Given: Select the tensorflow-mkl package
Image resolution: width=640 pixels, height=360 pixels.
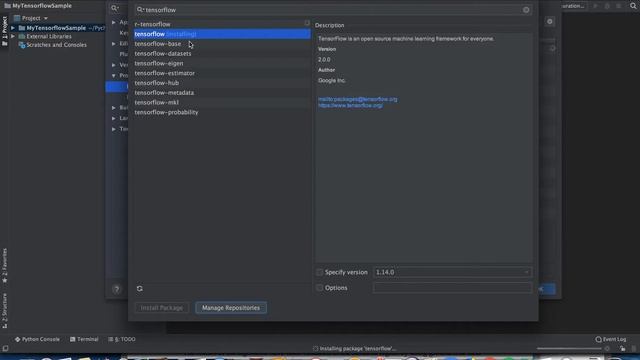Looking at the screenshot, I should (x=222, y=102).
